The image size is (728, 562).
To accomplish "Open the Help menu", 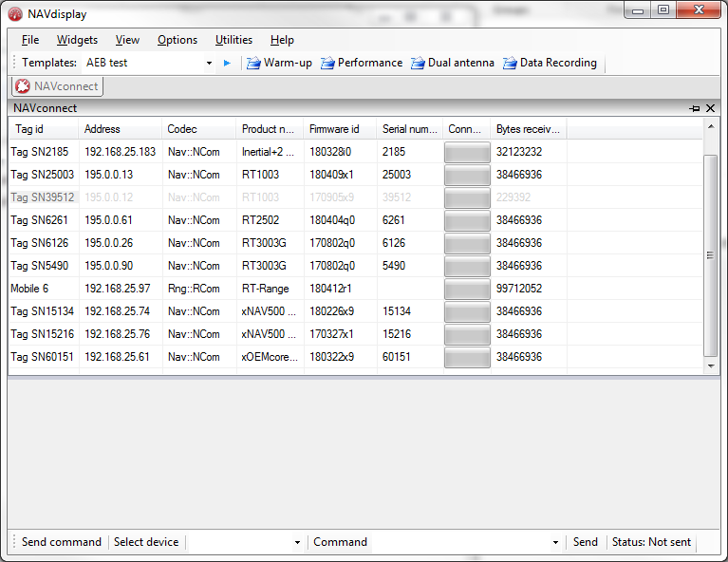I will coord(282,40).
